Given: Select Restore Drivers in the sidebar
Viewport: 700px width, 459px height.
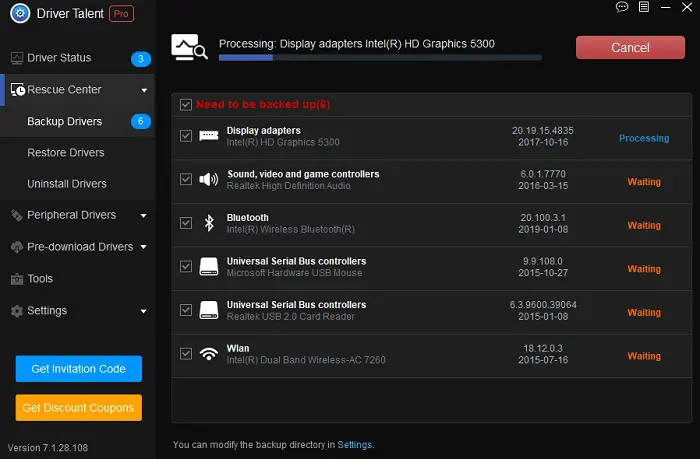Looking at the screenshot, I should coord(66,153).
